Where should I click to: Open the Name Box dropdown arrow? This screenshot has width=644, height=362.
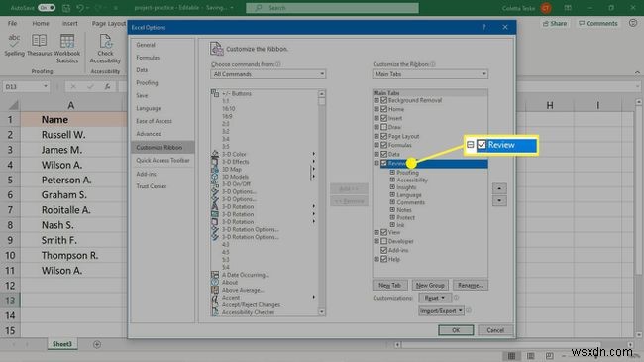(46, 87)
